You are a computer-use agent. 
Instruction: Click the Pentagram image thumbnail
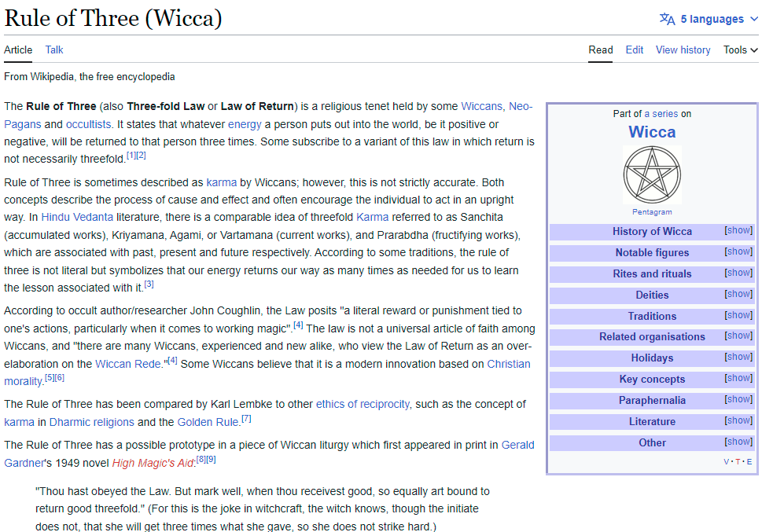click(x=652, y=174)
